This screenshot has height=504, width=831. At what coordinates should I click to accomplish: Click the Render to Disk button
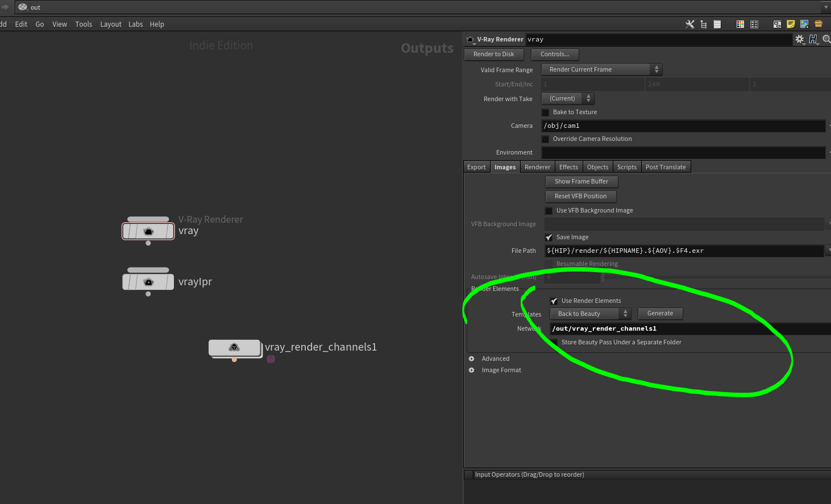[x=494, y=55]
